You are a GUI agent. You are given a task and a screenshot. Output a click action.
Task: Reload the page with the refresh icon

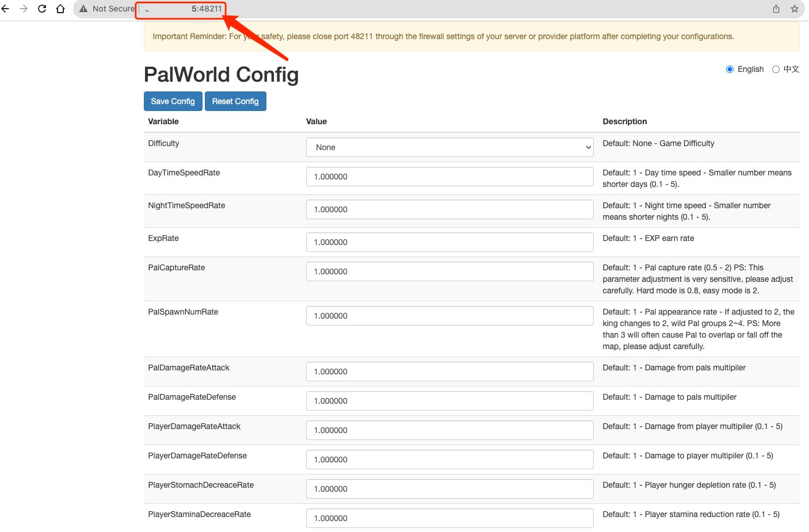pyautogui.click(x=42, y=9)
